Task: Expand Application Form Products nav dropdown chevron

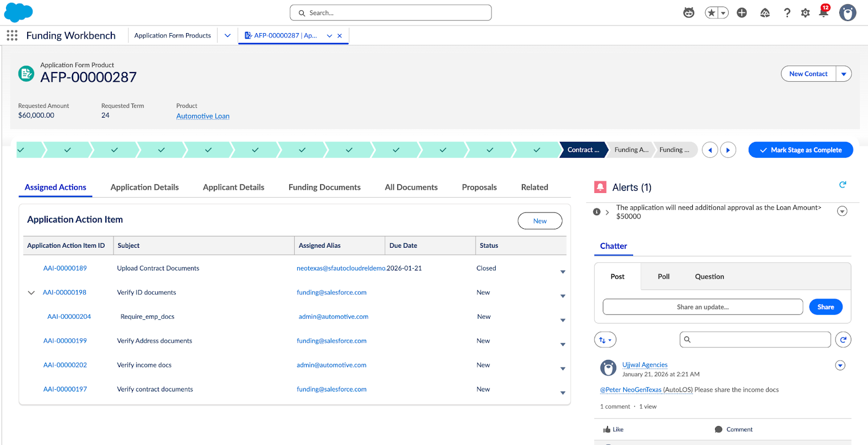Action: pos(227,35)
